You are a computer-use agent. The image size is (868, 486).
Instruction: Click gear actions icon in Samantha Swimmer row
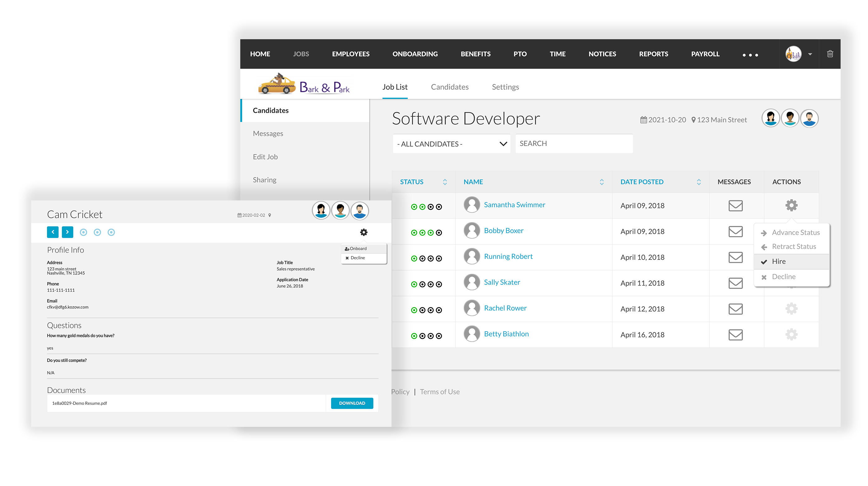pos(791,205)
